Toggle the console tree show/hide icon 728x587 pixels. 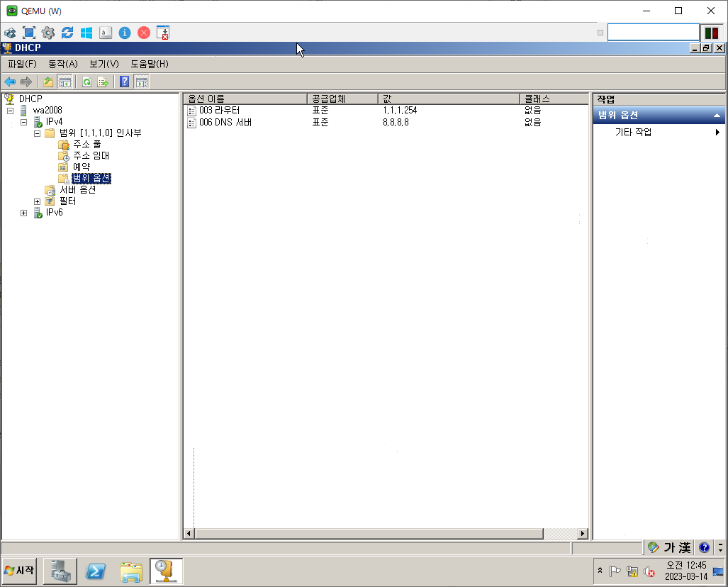tap(65, 82)
